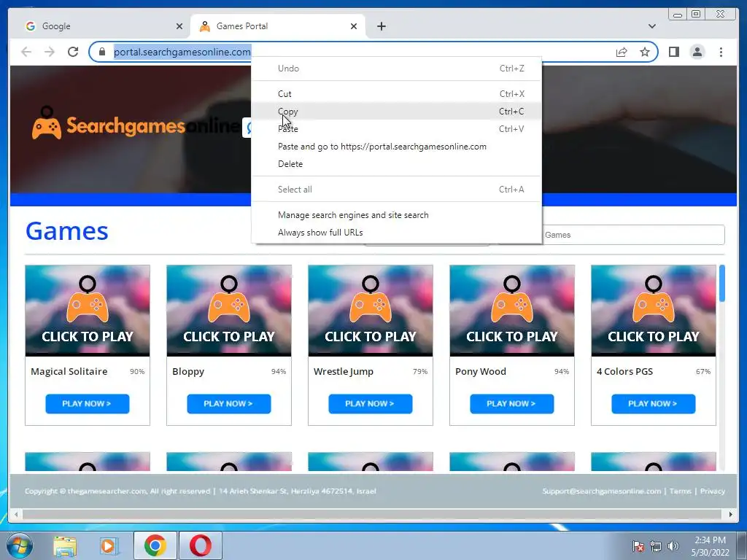Image resolution: width=747 pixels, height=560 pixels.
Task: Select the Games Portal tab
Action: (278, 26)
